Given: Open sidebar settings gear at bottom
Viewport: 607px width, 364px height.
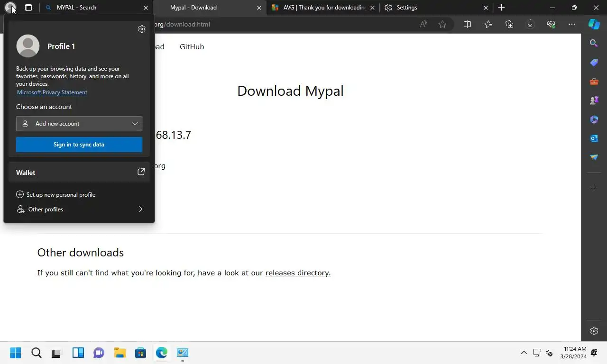Looking at the screenshot, I should pos(594,331).
